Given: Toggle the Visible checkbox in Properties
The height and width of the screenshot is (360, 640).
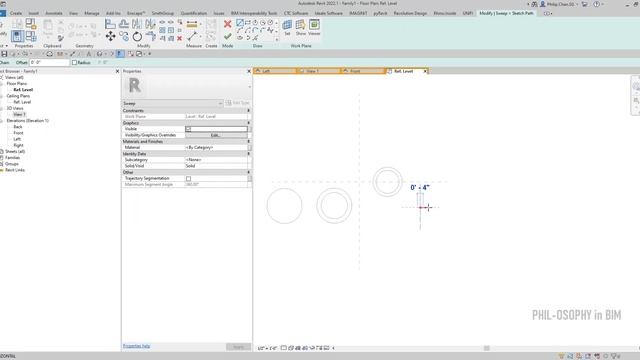Looking at the screenshot, I should 188,129.
